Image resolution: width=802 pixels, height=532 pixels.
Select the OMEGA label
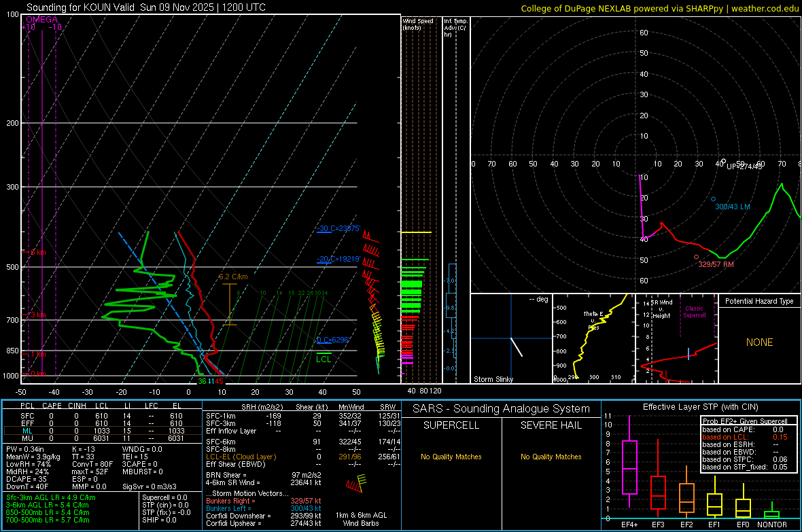pos(41,20)
